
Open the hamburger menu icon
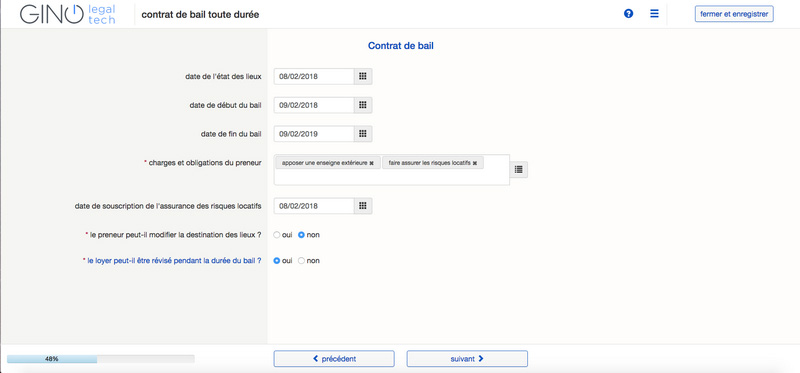(654, 14)
